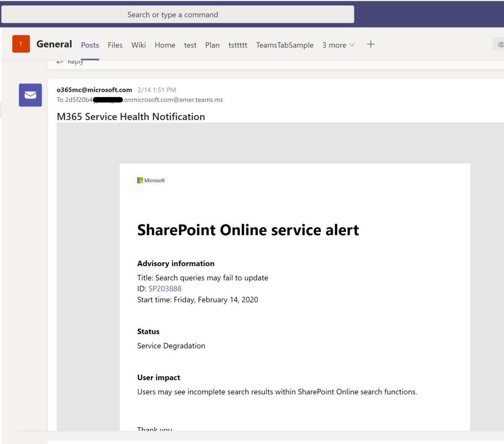Click the 'Status' heading

148,331
